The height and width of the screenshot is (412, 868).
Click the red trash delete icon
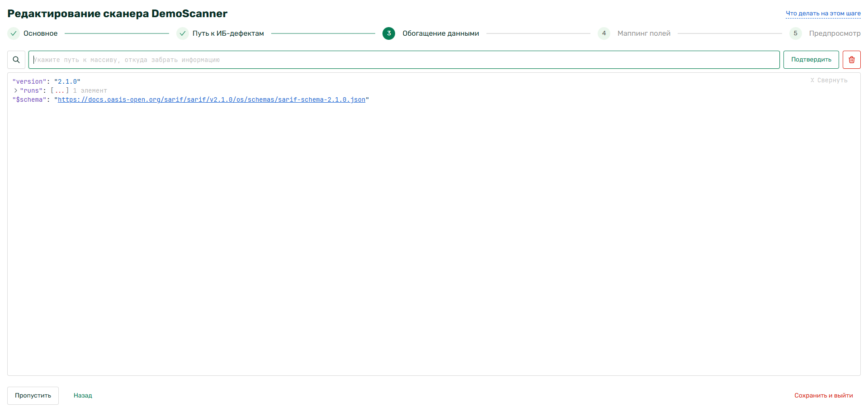(x=851, y=60)
